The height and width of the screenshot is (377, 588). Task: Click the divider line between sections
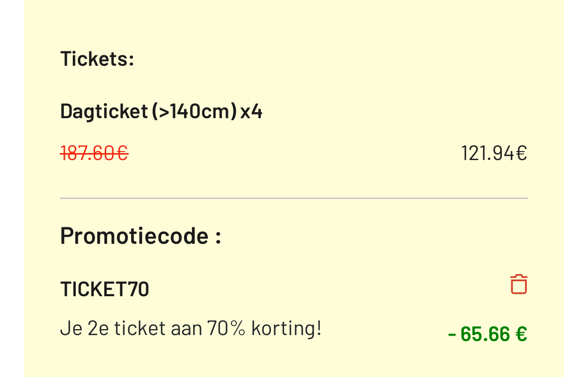point(294,198)
